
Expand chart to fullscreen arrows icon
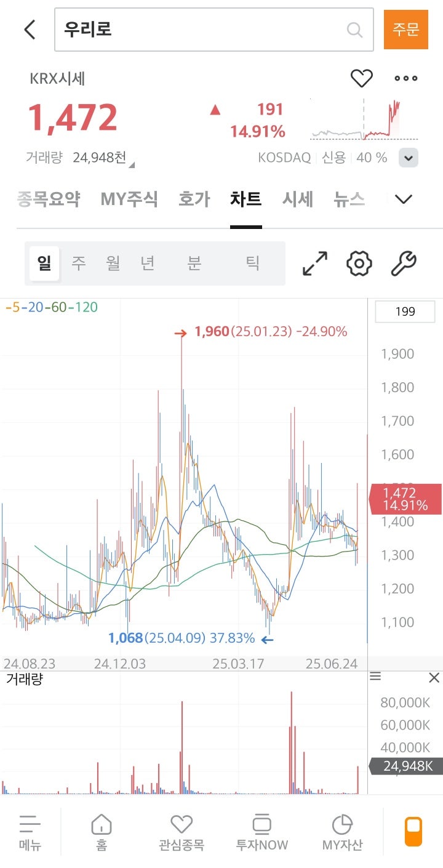315,263
